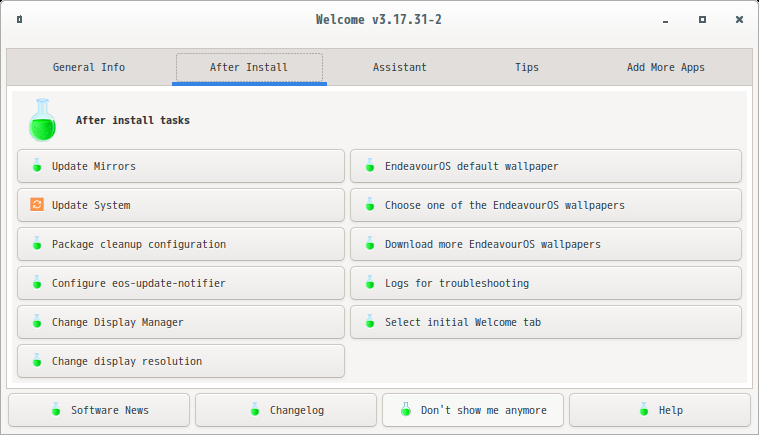Image resolution: width=759 pixels, height=435 pixels.
Task: Click the flask icon beside Don't show me anymore
Action: click(406, 409)
